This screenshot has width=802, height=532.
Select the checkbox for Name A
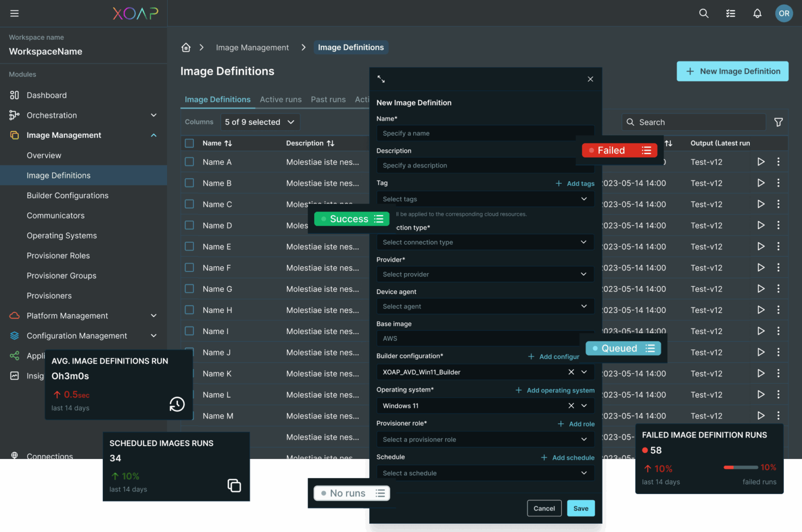(189, 162)
